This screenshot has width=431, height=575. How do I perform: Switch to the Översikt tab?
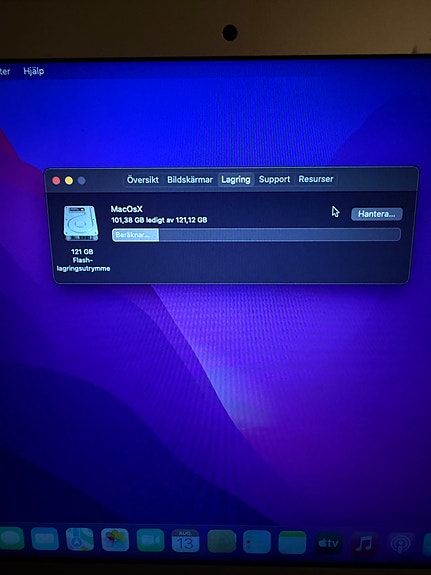pos(143,180)
